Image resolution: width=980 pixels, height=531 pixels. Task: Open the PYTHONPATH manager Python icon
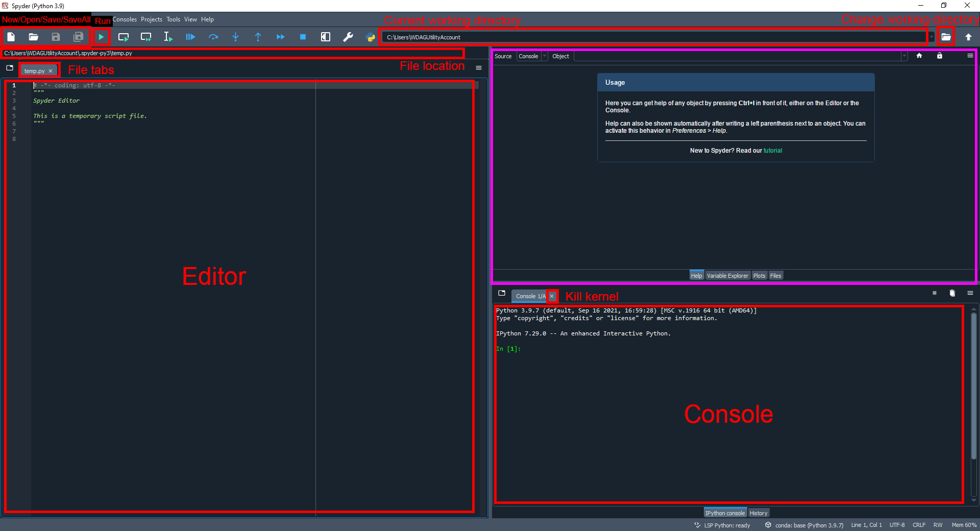point(371,37)
